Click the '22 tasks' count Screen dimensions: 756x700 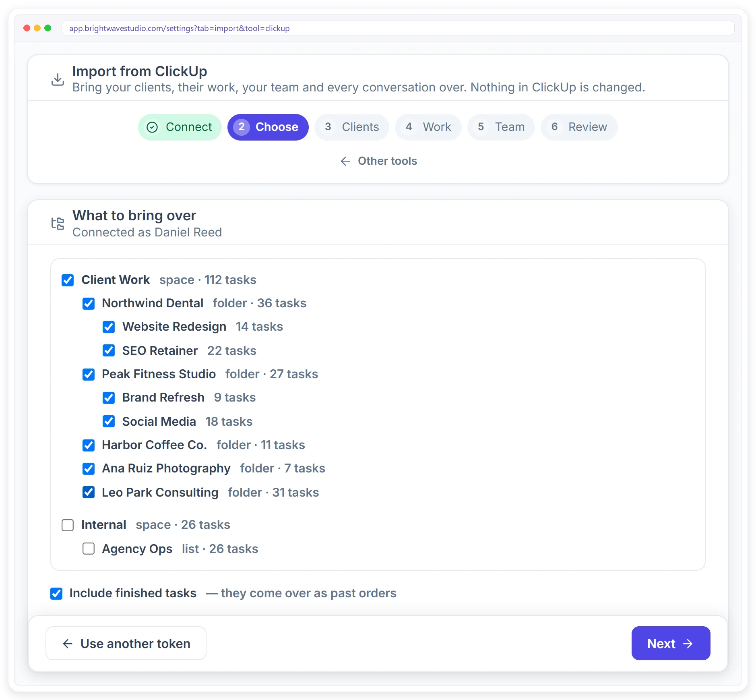(x=232, y=351)
